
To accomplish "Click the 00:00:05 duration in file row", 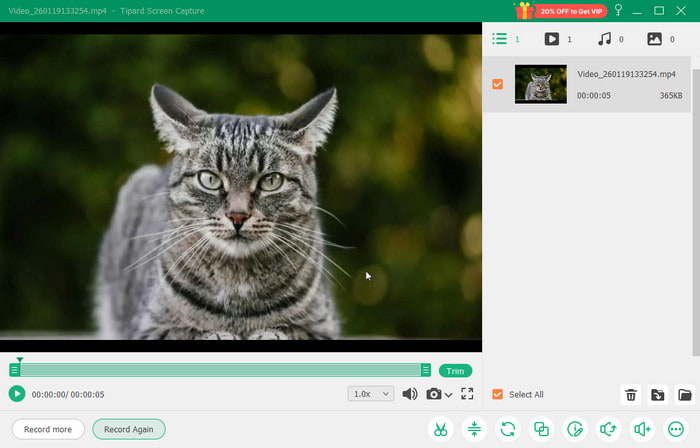I will [x=593, y=95].
